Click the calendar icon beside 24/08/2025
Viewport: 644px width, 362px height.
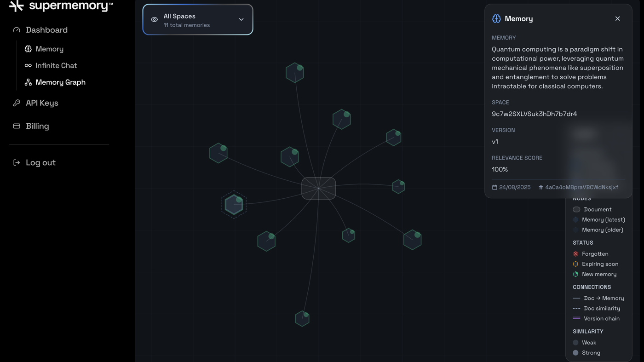point(494,187)
